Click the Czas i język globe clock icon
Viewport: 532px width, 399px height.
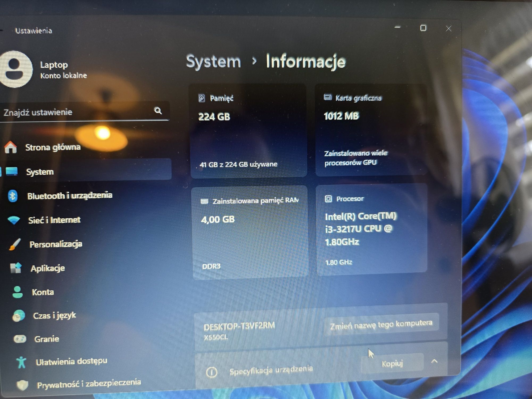click(19, 316)
